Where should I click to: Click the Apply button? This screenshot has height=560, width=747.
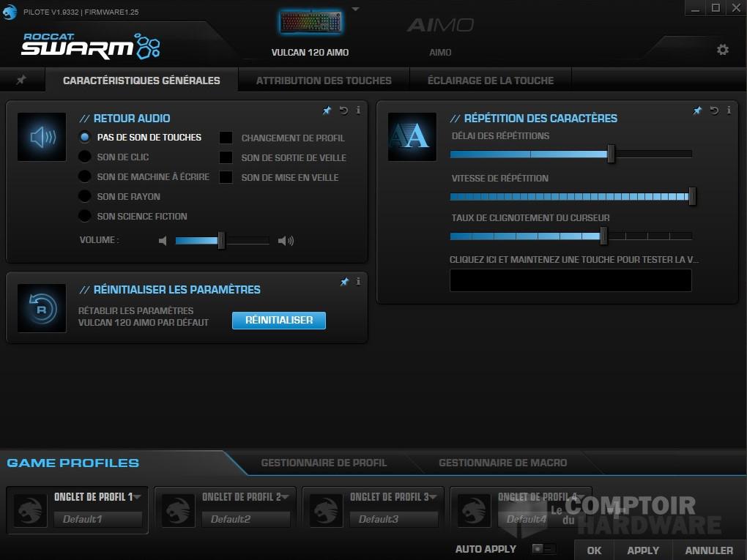click(642, 550)
